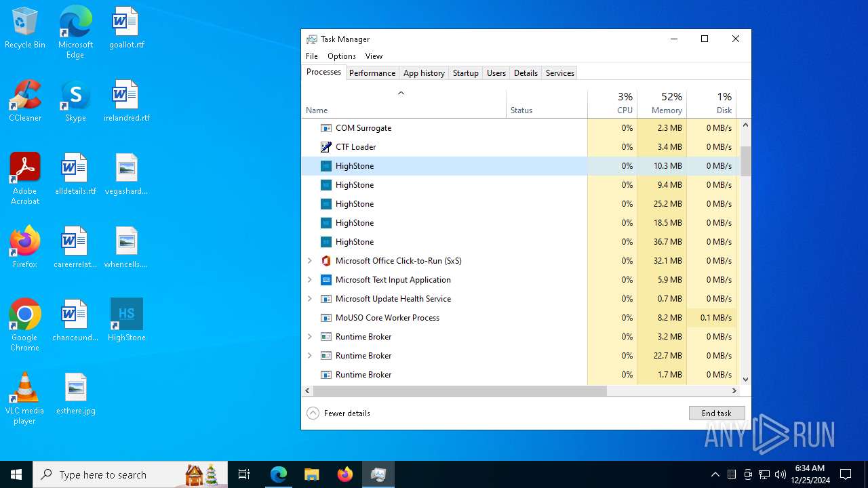The width and height of the screenshot is (868, 488).
Task: Open the Options menu
Action: tap(342, 56)
